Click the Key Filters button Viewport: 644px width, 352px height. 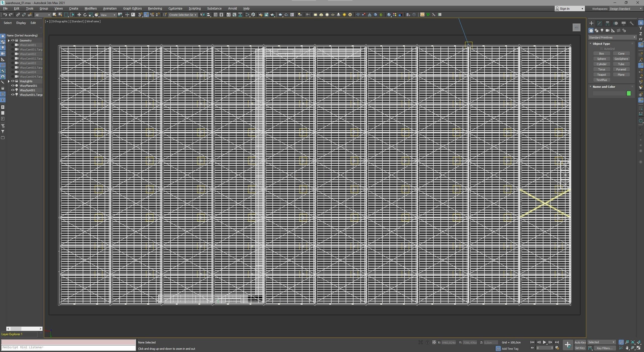click(x=605, y=348)
